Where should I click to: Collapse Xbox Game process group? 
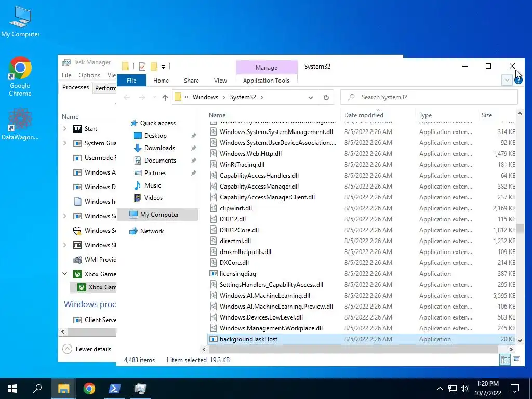(65, 274)
